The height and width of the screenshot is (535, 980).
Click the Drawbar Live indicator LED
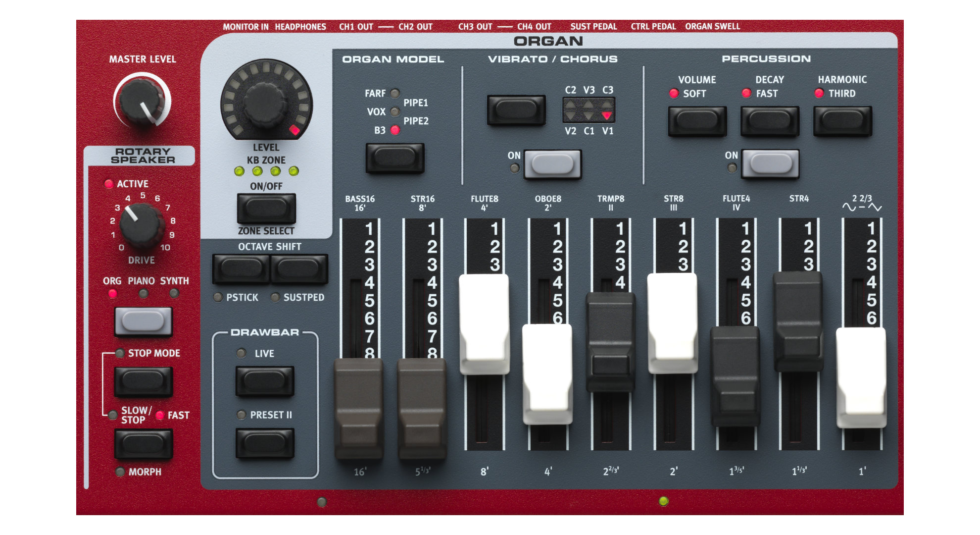242,354
